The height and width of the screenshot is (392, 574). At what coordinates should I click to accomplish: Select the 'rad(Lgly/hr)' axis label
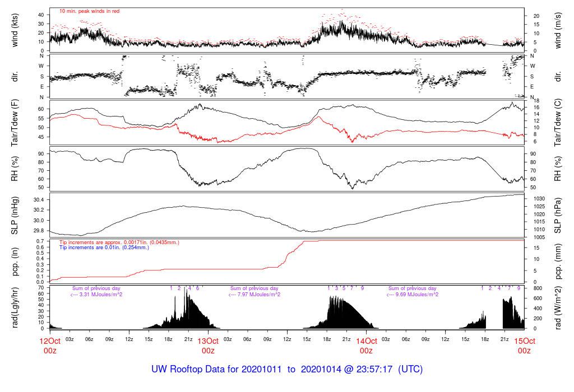click(x=15, y=307)
